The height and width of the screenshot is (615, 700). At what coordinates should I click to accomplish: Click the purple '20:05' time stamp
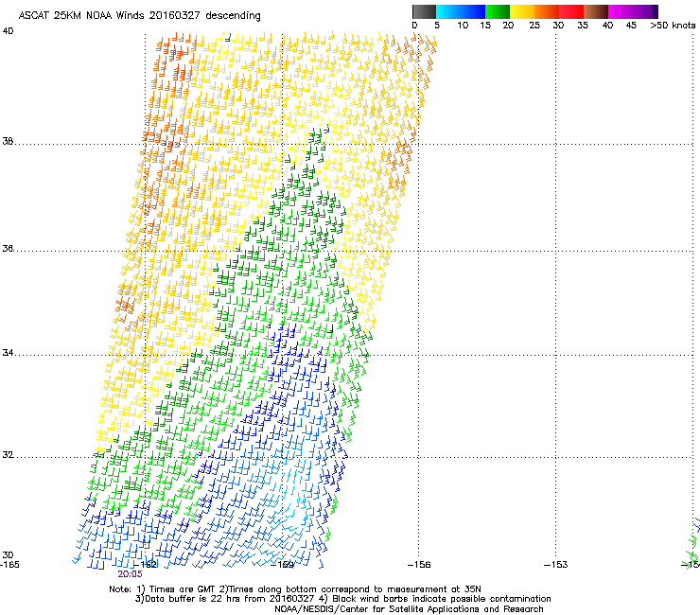tap(130, 574)
